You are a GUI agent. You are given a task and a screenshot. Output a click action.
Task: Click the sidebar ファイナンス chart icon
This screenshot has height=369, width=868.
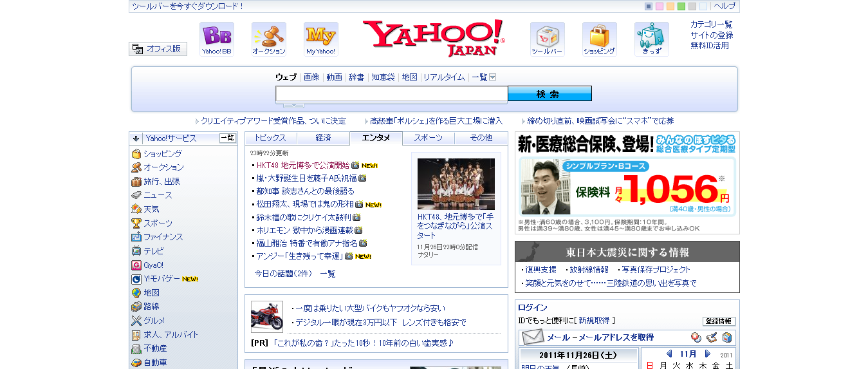click(x=136, y=237)
